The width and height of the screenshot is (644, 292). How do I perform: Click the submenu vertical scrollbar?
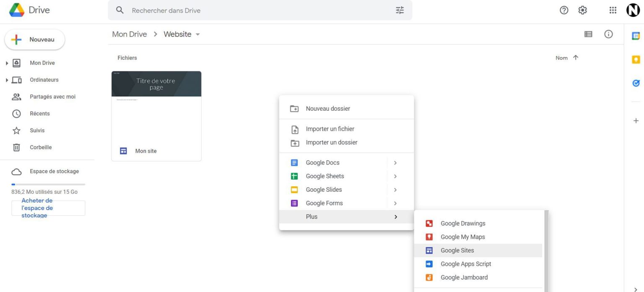[545, 251]
